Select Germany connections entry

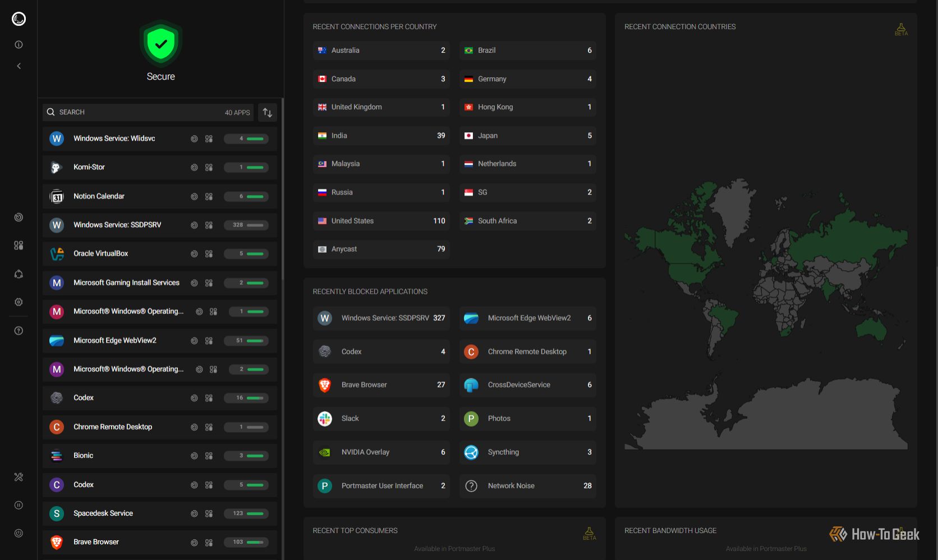[x=528, y=79]
